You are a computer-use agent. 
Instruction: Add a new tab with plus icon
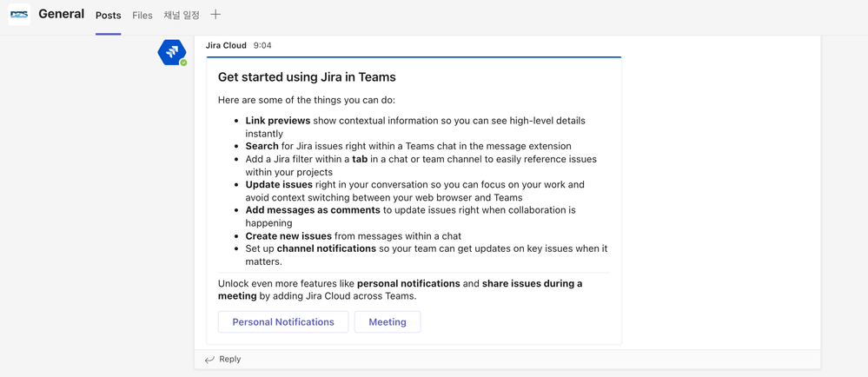[x=215, y=15]
